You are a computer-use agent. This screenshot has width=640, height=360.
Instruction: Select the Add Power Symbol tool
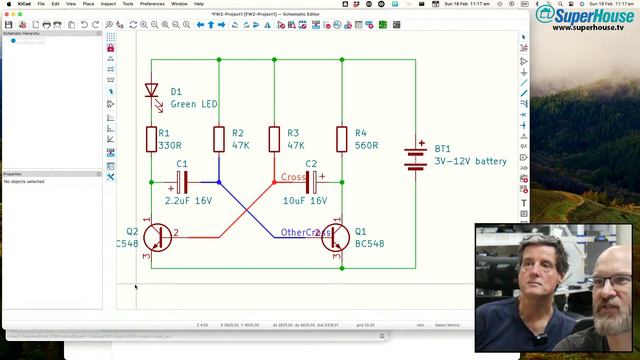(x=524, y=72)
